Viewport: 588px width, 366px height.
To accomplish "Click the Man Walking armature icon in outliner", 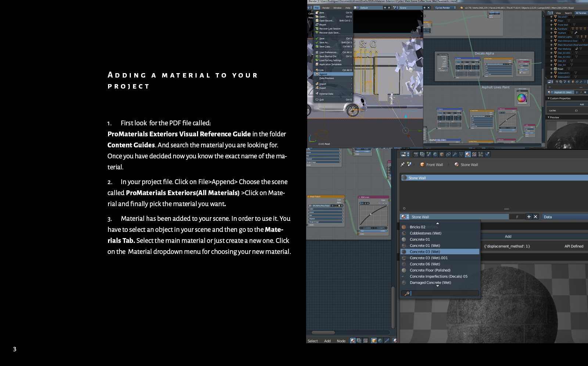I will click(577, 49).
